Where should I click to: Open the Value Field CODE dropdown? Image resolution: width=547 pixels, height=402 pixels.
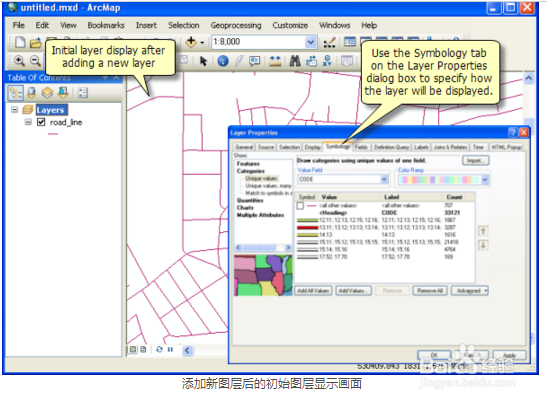pos(384,179)
